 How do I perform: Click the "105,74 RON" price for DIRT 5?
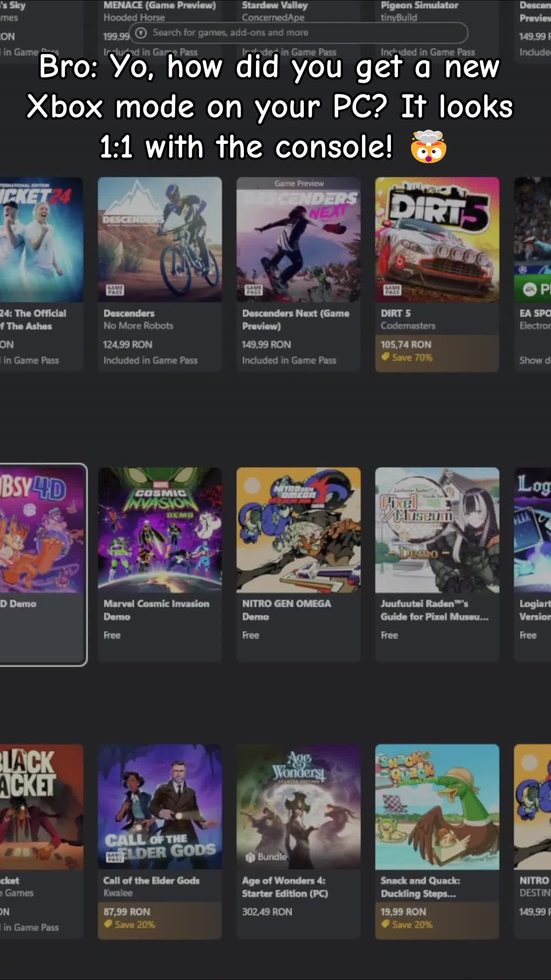(406, 345)
